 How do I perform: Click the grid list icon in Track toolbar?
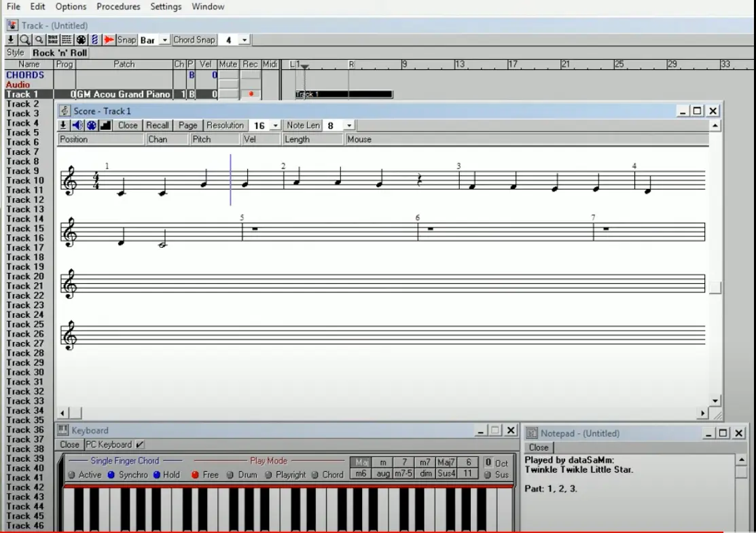pyautogui.click(x=67, y=40)
